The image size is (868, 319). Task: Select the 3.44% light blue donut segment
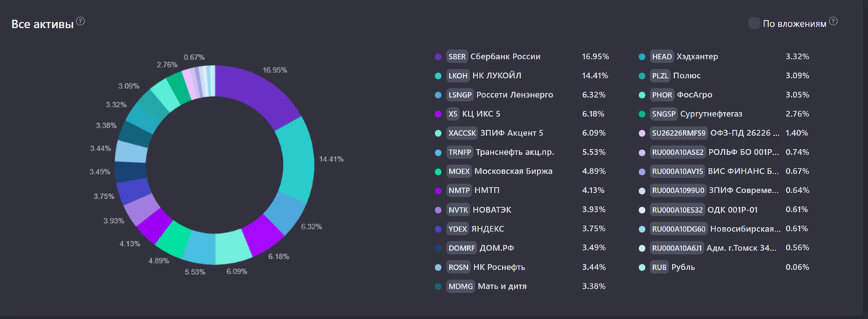coord(131,152)
